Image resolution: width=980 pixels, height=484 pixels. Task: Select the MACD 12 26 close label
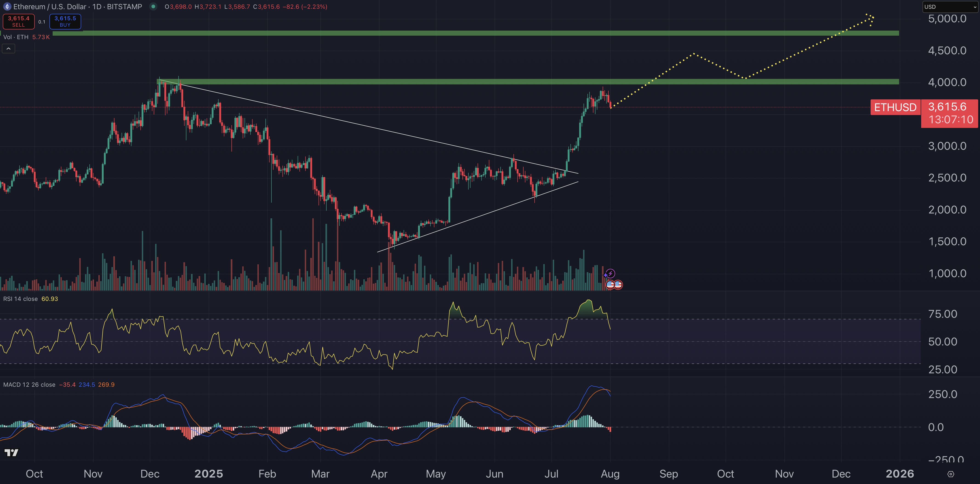point(29,385)
